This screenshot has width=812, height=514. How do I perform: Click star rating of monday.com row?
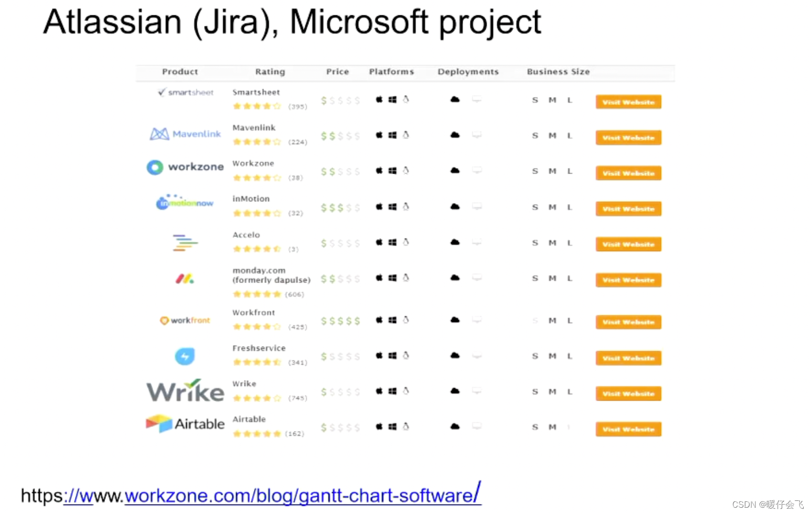pyautogui.click(x=257, y=294)
